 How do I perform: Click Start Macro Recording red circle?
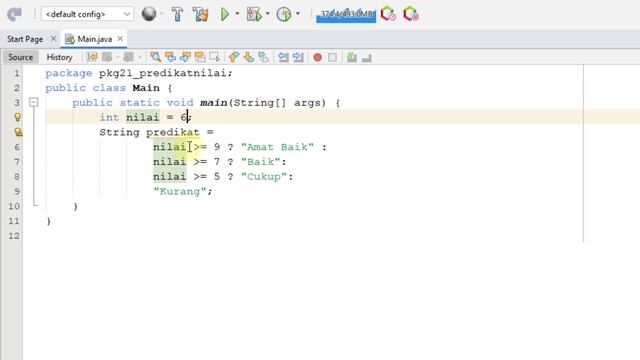pos(318,58)
